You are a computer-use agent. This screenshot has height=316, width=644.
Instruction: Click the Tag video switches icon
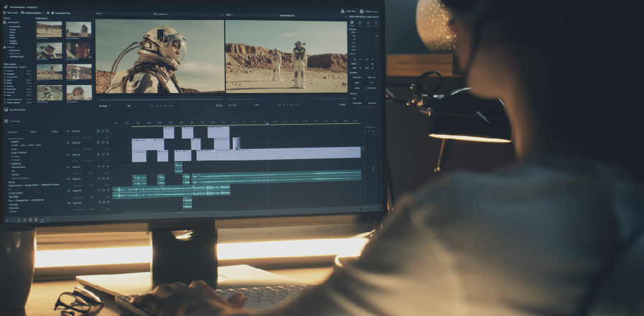5,110
